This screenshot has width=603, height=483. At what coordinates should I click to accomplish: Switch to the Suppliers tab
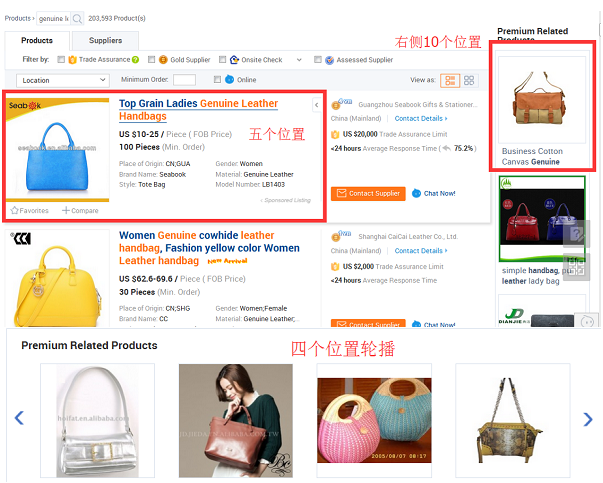click(x=105, y=40)
